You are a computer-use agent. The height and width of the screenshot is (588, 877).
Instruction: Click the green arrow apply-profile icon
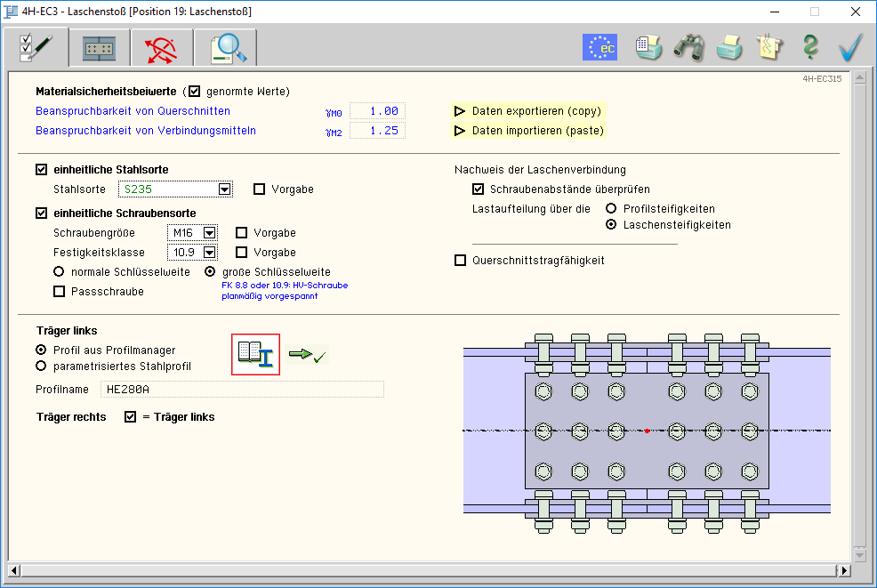pos(308,355)
